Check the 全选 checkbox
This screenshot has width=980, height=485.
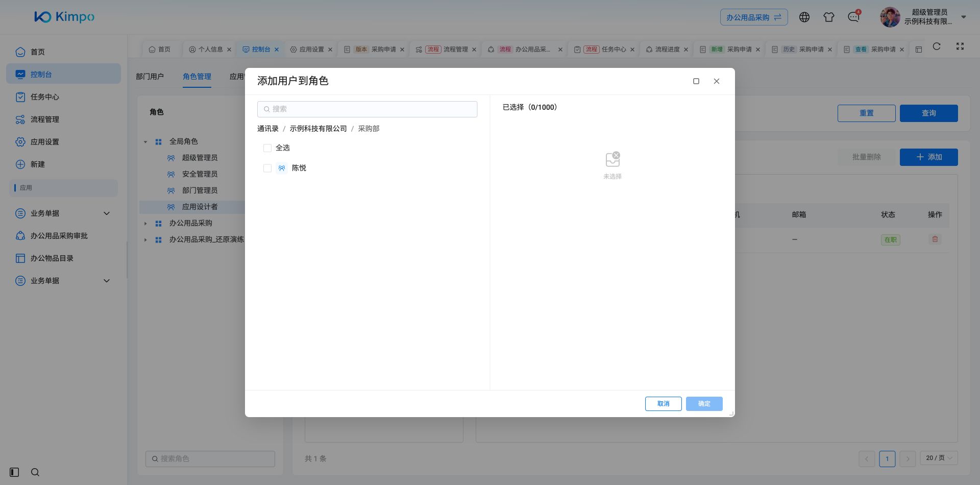pyautogui.click(x=267, y=148)
